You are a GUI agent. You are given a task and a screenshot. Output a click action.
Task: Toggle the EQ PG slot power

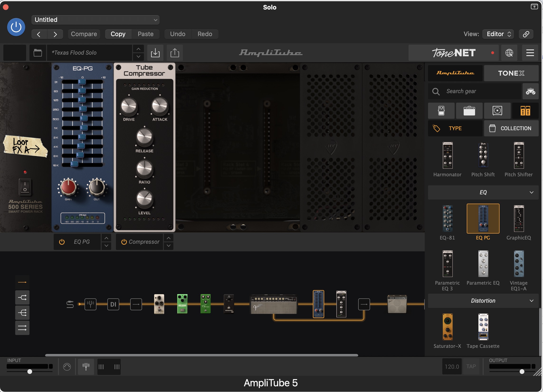pyautogui.click(x=62, y=242)
